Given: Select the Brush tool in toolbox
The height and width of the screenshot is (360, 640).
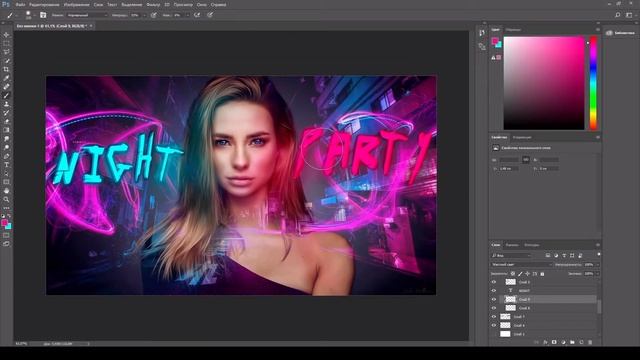Looking at the screenshot, I should (x=6, y=96).
